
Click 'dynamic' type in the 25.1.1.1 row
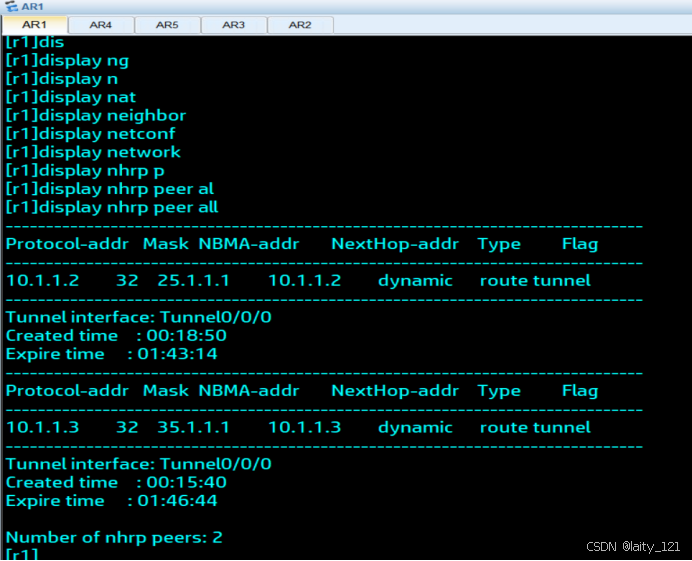[x=415, y=281]
